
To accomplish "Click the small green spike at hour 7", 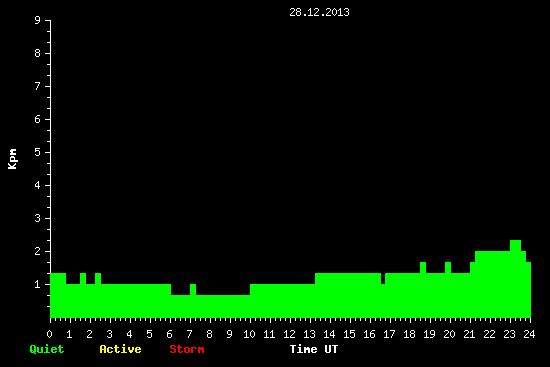I will 193,289.
